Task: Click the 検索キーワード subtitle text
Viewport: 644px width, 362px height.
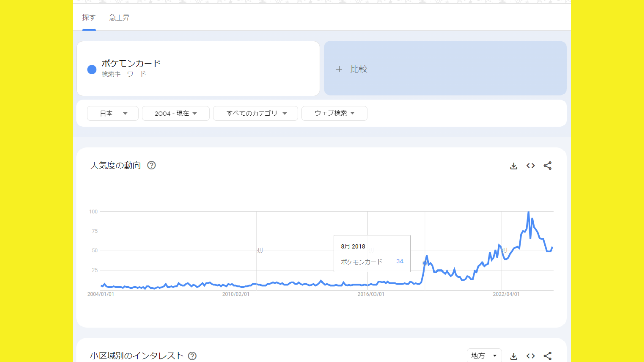Action: coord(124,74)
